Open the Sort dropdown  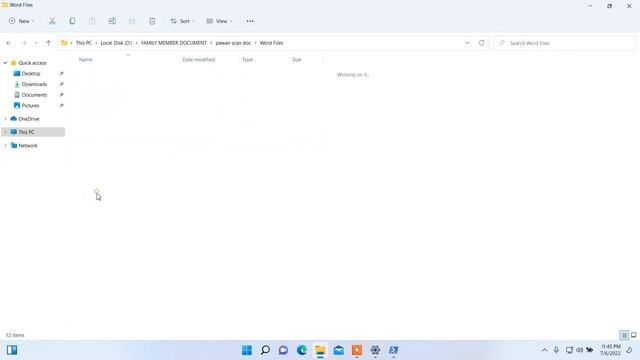tap(182, 21)
